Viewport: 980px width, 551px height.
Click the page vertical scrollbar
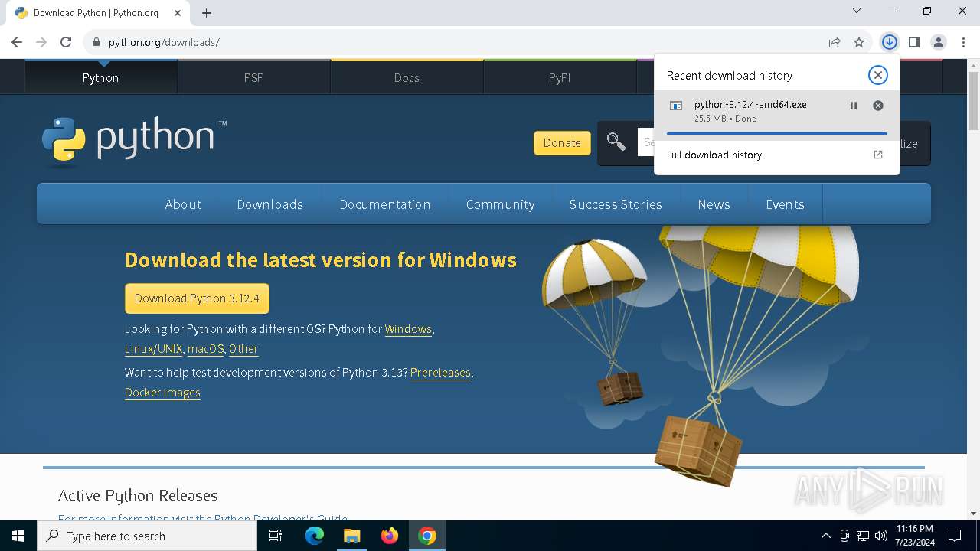pos(974,99)
